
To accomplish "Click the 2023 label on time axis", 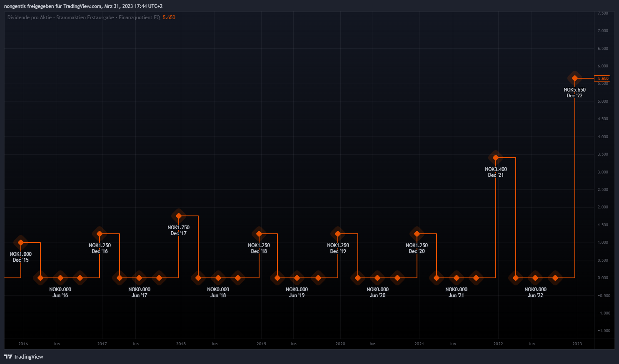I will (x=577, y=344).
